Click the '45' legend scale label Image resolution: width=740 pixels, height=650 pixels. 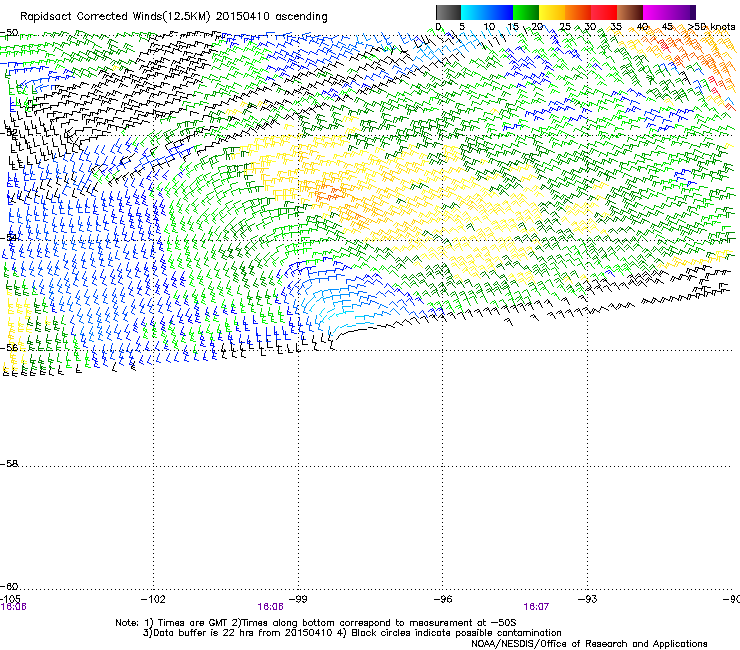tap(667, 27)
